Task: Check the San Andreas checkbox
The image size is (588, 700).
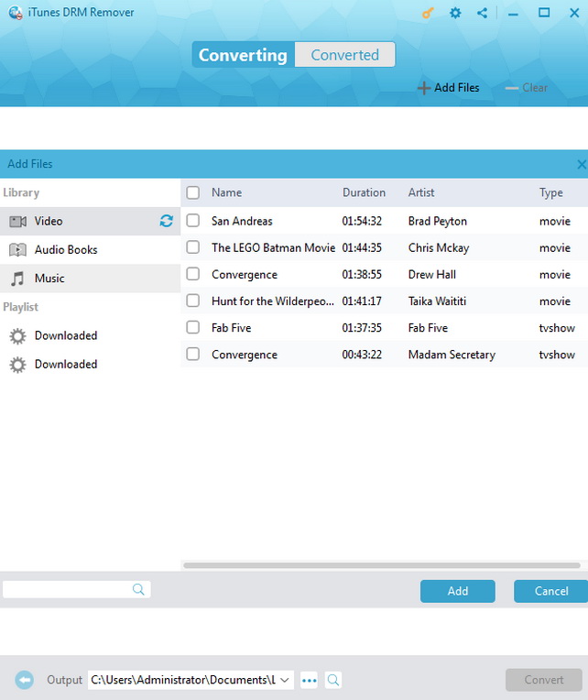Action: (x=192, y=221)
